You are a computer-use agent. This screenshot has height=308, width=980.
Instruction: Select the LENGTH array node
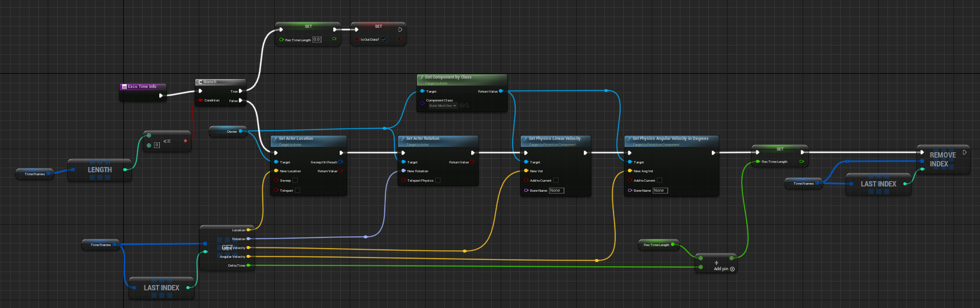pyautogui.click(x=100, y=170)
